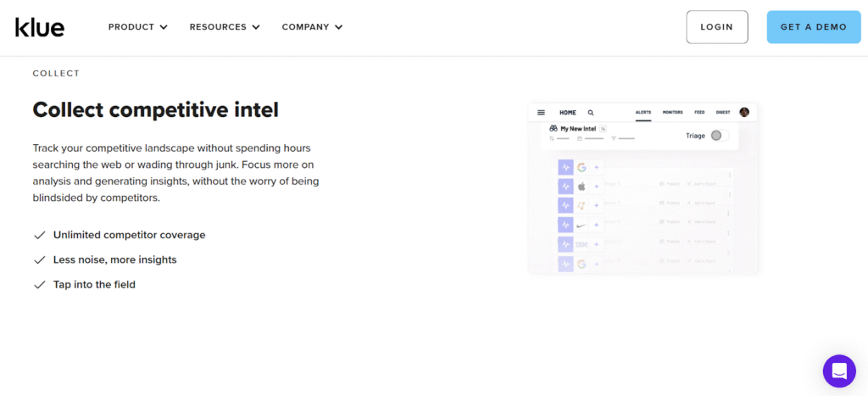Select HOME in the preview header
This screenshot has height=396, width=868.
coord(568,113)
